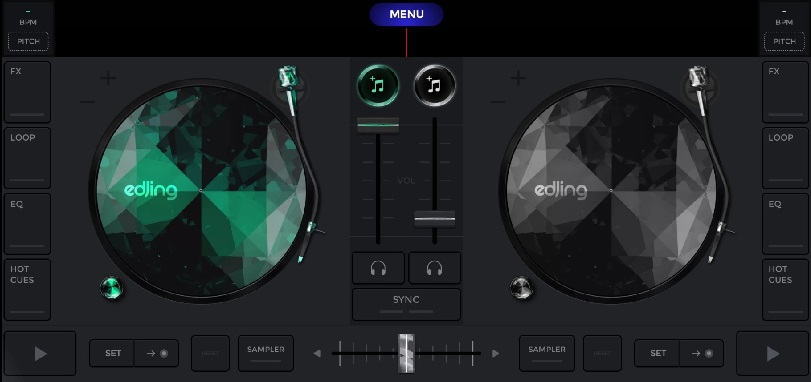Click green knob below left turntable
Screen dimensions: 811x382
tap(112, 288)
